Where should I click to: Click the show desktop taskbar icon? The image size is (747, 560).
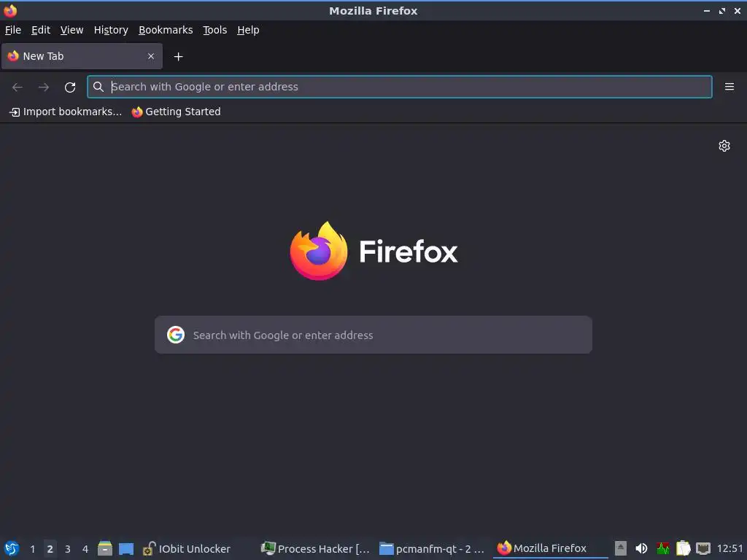click(x=126, y=548)
